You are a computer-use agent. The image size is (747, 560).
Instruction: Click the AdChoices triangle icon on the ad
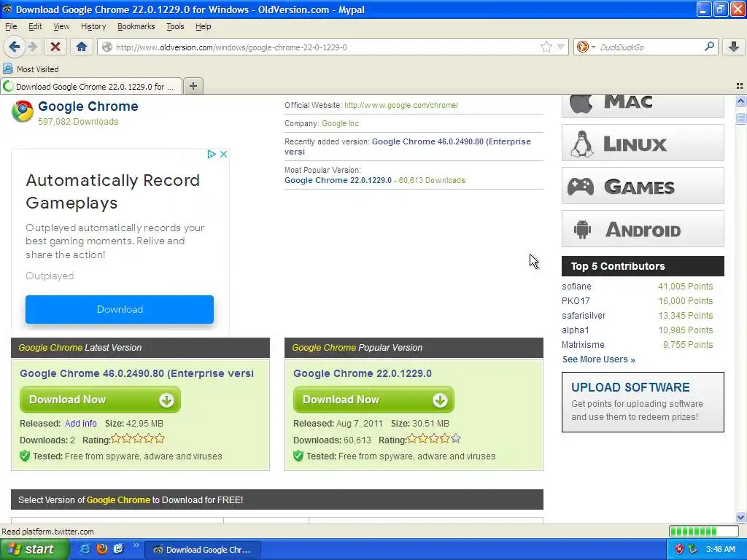pos(212,155)
